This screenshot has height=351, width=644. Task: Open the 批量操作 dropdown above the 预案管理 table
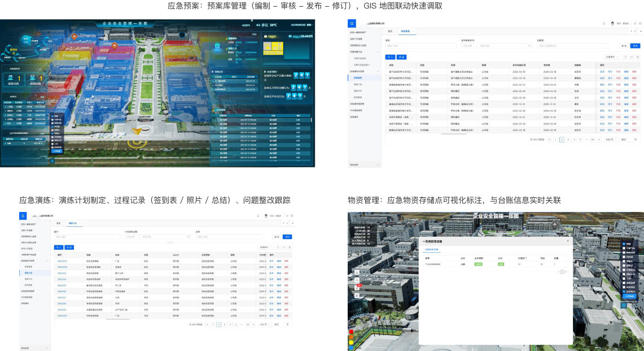tap(612, 57)
